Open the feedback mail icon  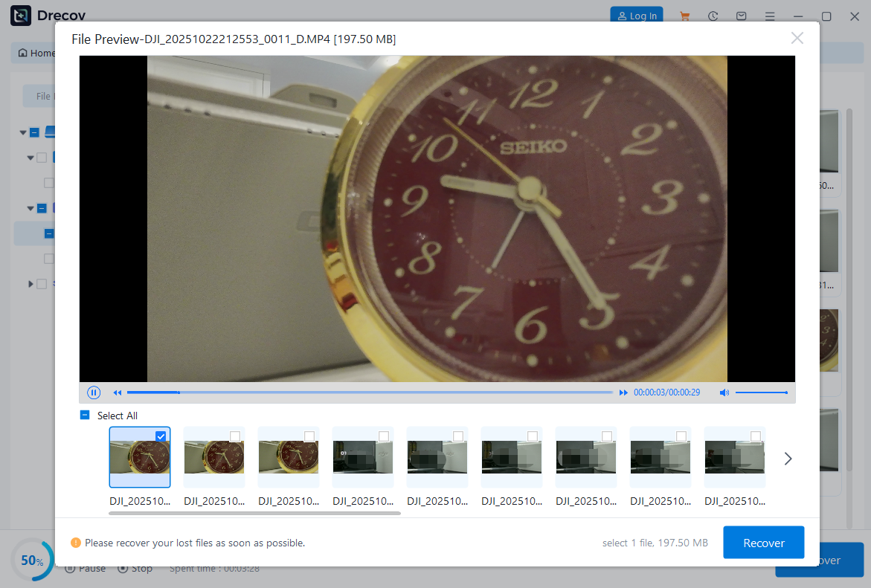[742, 16]
